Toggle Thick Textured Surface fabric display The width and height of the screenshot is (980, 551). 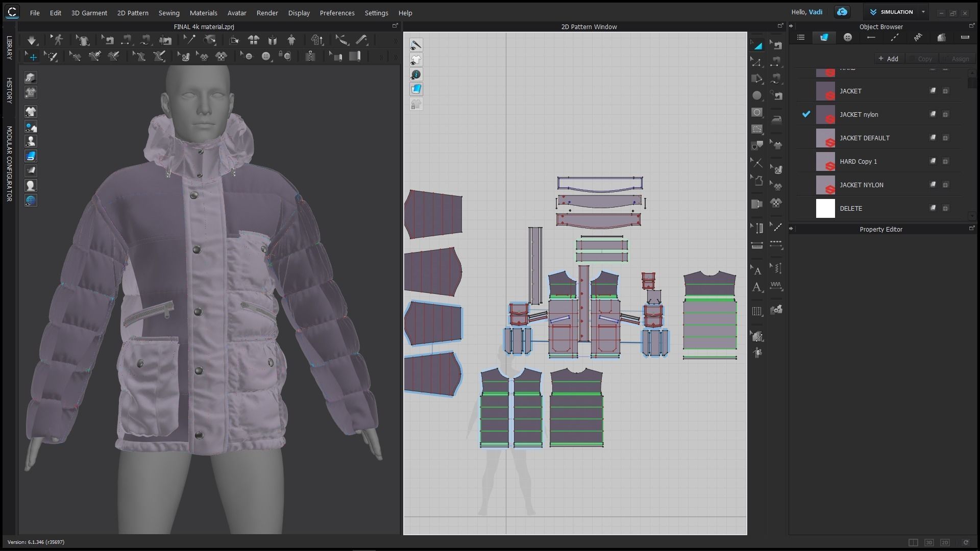pos(31,156)
